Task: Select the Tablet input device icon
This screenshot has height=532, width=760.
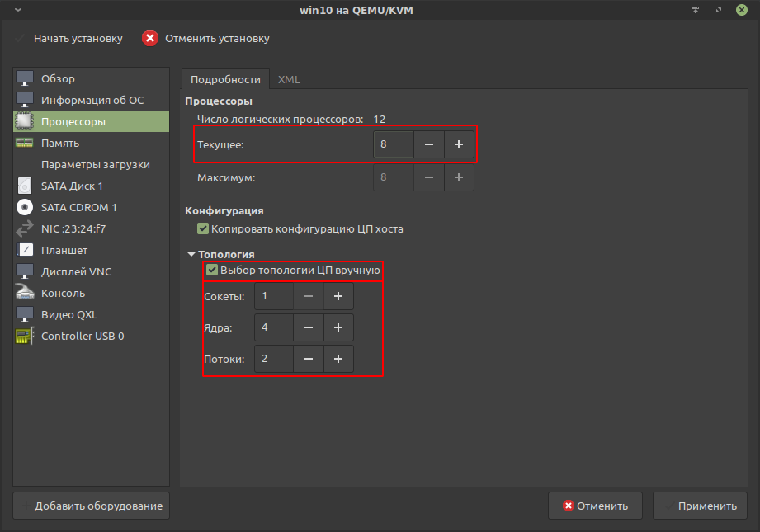Action: click(25, 251)
